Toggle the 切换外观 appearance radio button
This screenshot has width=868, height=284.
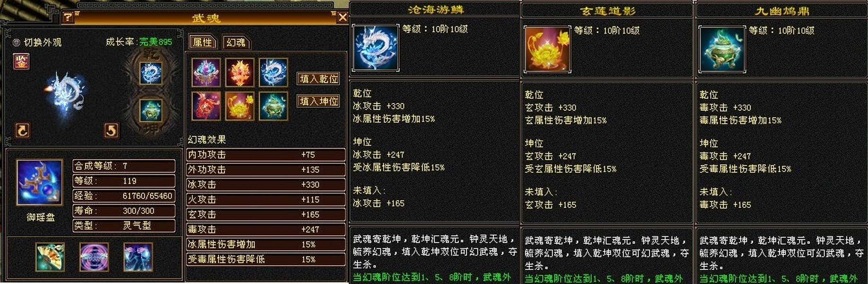17,43
